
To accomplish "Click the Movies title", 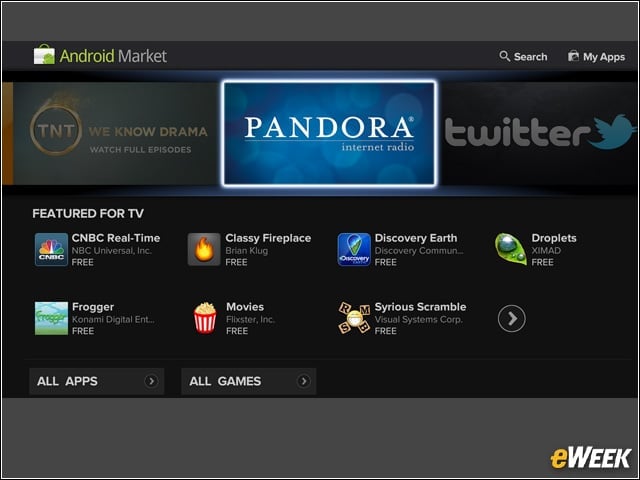I will coord(245,307).
